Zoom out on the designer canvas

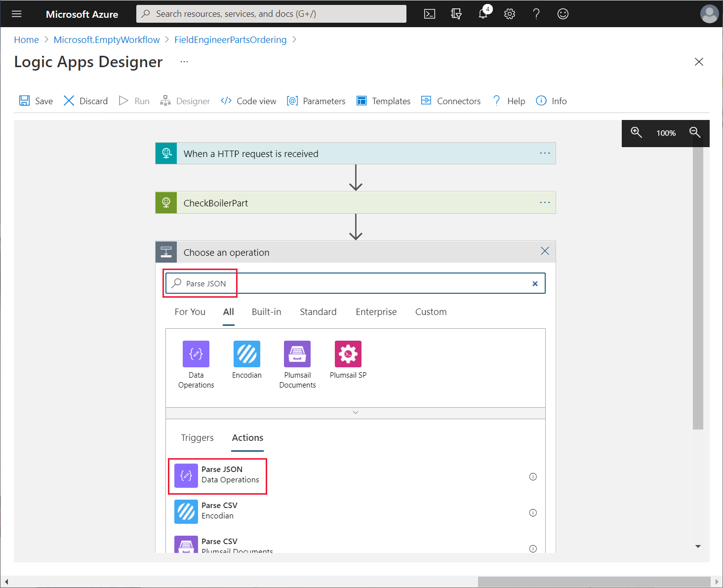[x=695, y=132]
